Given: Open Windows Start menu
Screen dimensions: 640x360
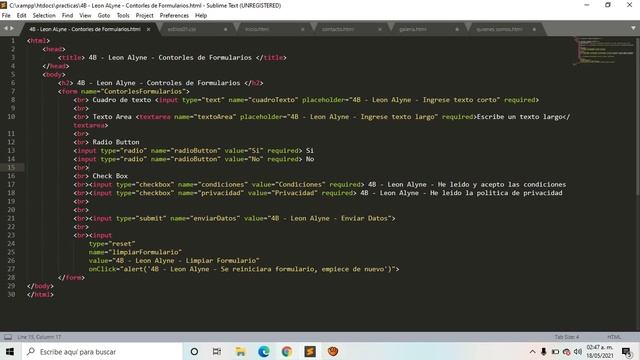Looking at the screenshot, I should tap(10, 351).
